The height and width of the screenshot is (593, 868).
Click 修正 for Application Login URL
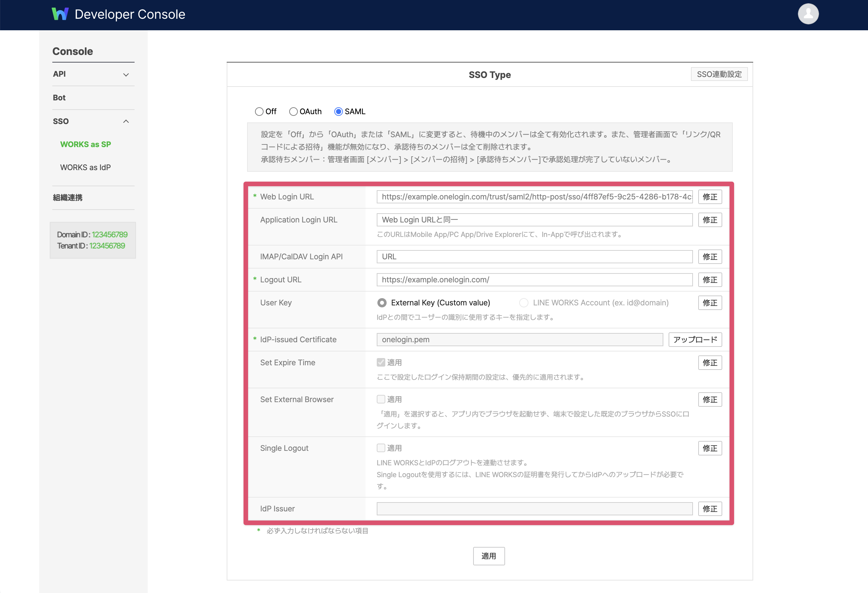[x=710, y=220]
